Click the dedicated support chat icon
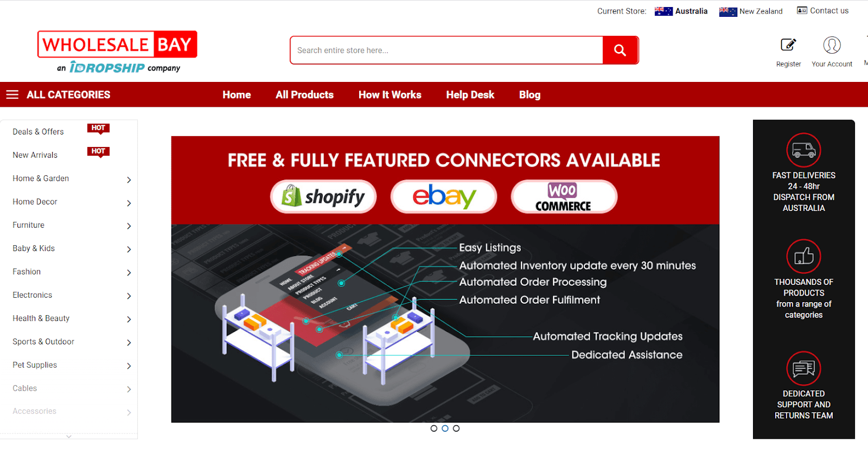Image resolution: width=868 pixels, height=460 pixels. [x=803, y=368]
